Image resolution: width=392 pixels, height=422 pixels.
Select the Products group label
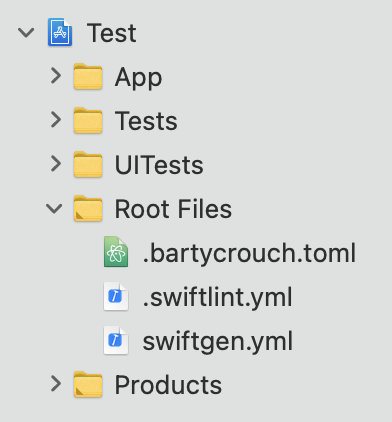point(168,385)
